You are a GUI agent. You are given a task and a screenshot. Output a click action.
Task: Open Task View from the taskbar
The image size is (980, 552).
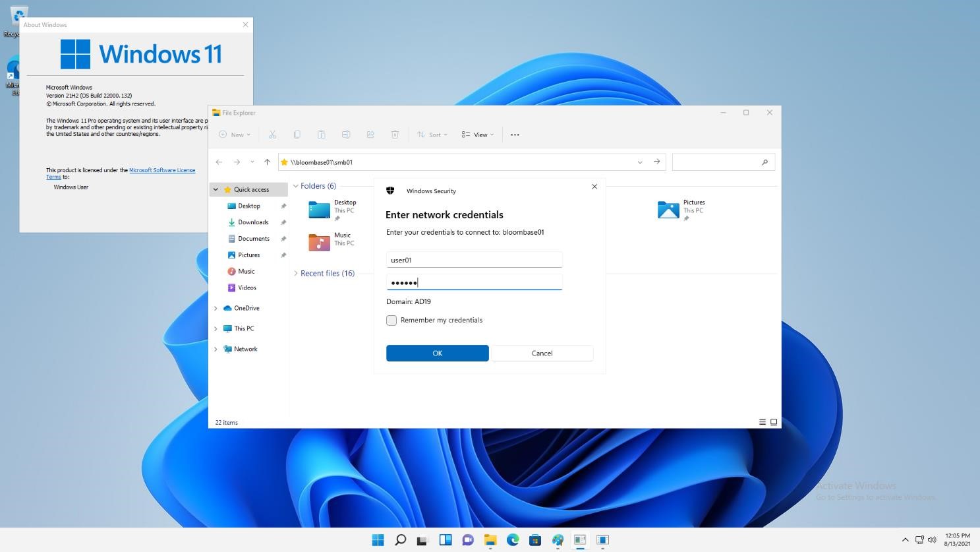422,540
